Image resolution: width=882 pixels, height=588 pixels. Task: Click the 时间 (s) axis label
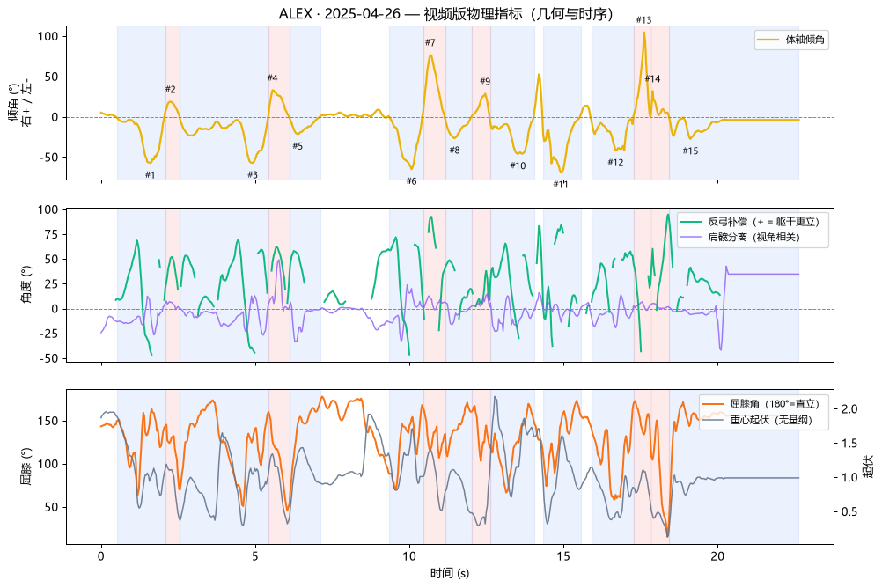pos(450,573)
